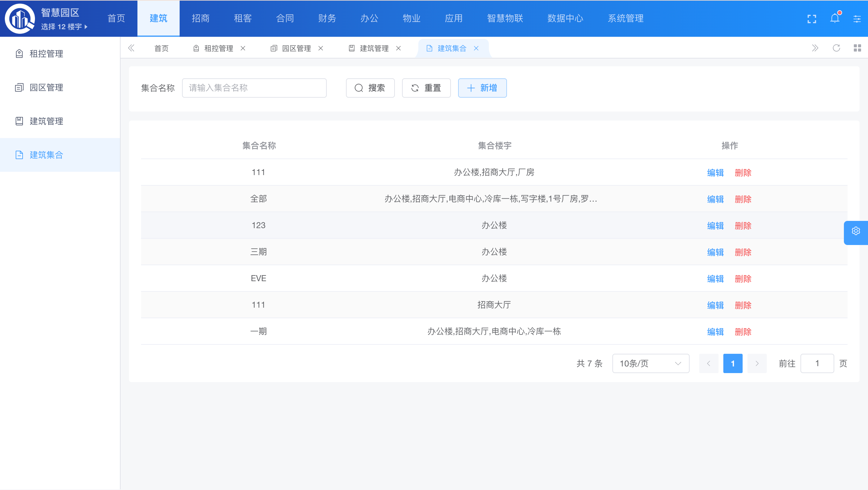Image resolution: width=868 pixels, height=490 pixels.
Task: Click the 新增 button
Action: [482, 88]
